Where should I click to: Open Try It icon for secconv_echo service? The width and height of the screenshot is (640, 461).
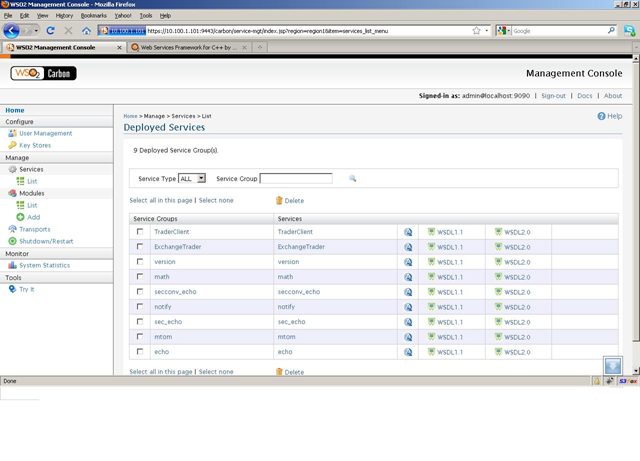click(408, 292)
